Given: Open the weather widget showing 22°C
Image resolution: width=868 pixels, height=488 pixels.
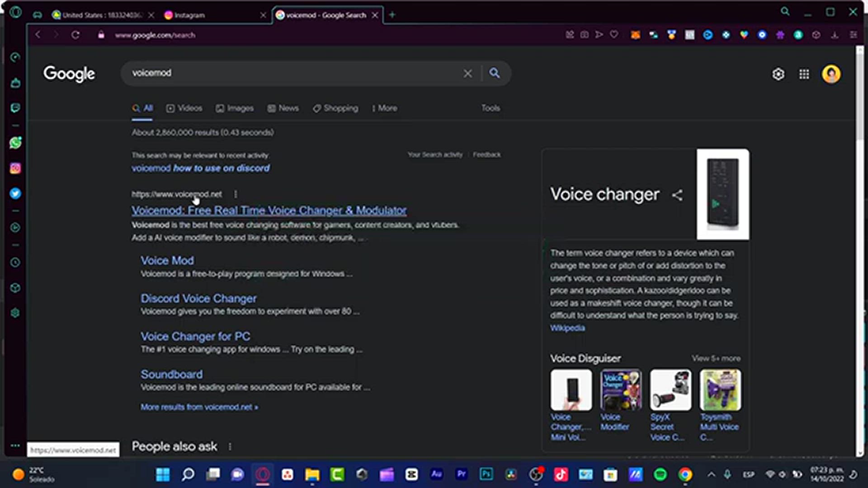Looking at the screenshot, I should click(34, 474).
